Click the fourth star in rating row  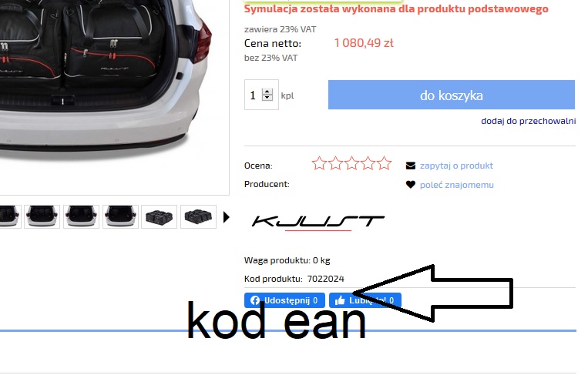[x=368, y=163]
